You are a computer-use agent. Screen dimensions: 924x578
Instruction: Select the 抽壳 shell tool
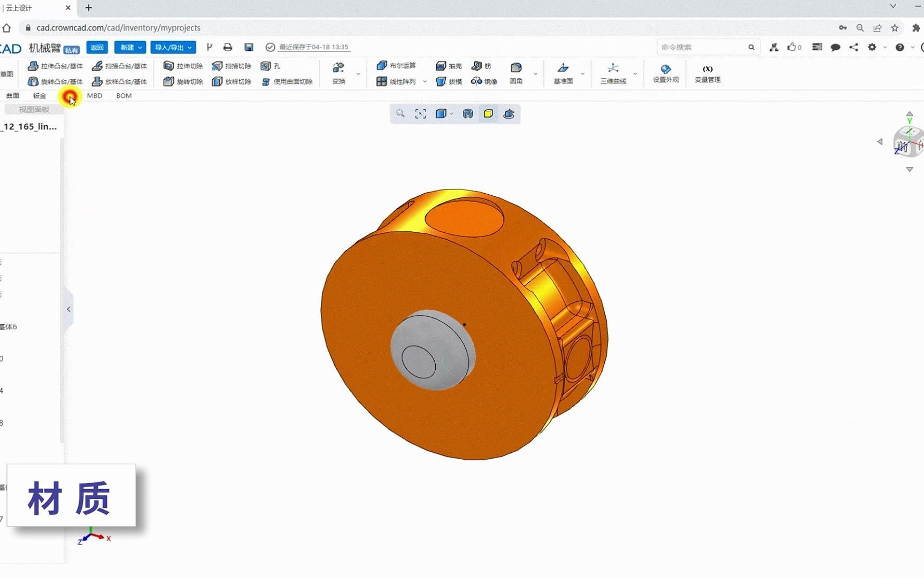(449, 65)
